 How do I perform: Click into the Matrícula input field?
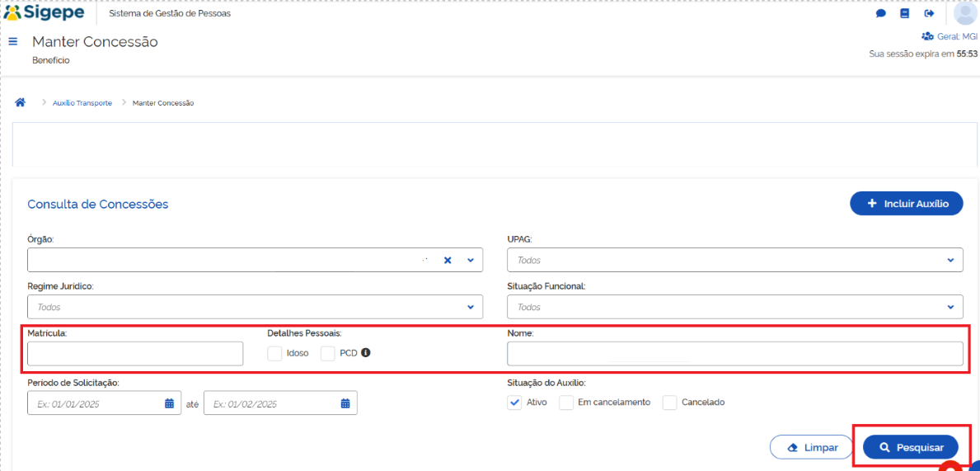click(x=135, y=353)
